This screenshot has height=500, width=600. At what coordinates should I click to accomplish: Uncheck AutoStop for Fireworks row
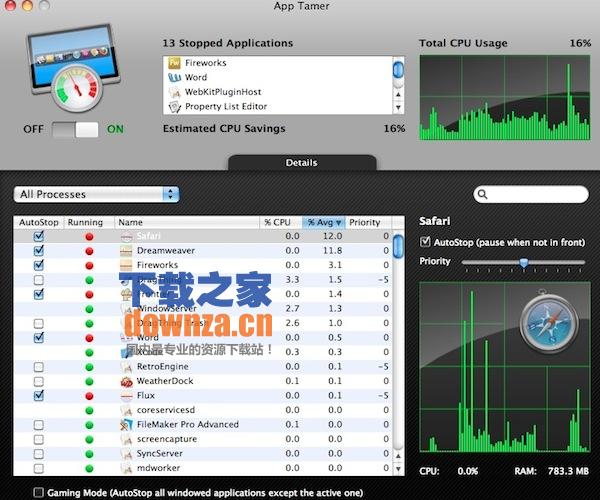point(39,265)
